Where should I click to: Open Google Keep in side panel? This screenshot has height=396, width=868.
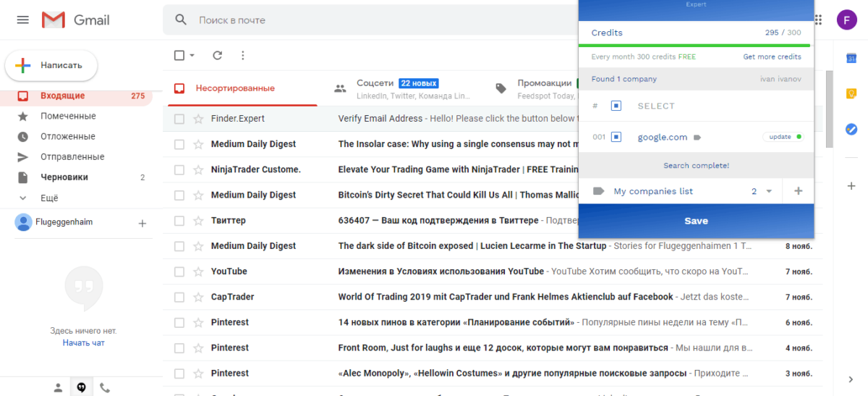tap(851, 93)
